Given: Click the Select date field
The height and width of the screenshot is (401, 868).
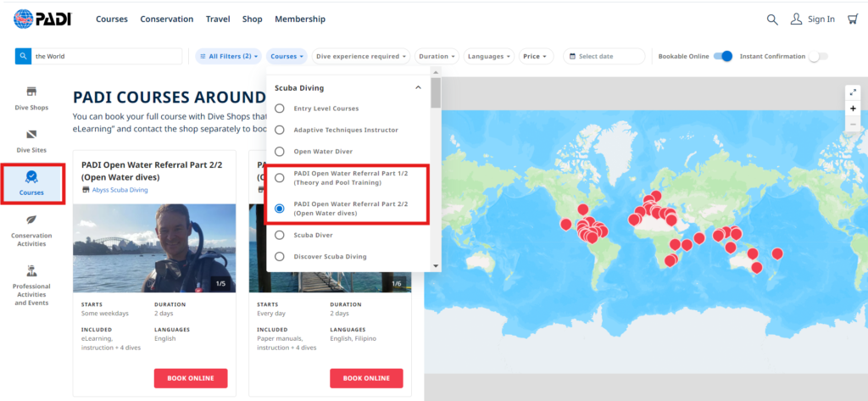Looking at the screenshot, I should [x=604, y=57].
